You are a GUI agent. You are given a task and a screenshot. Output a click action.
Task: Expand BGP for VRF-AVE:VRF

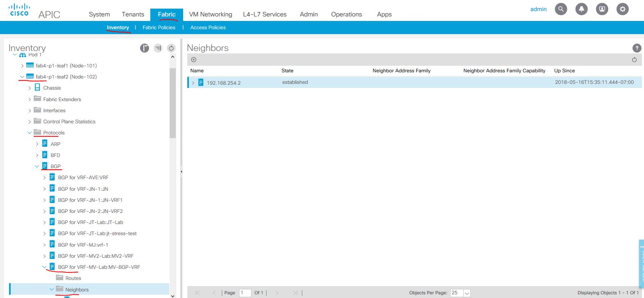pyautogui.click(x=44, y=178)
